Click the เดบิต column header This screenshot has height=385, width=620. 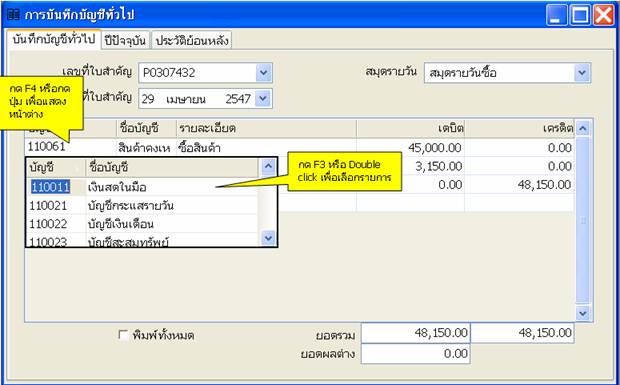click(x=410, y=128)
